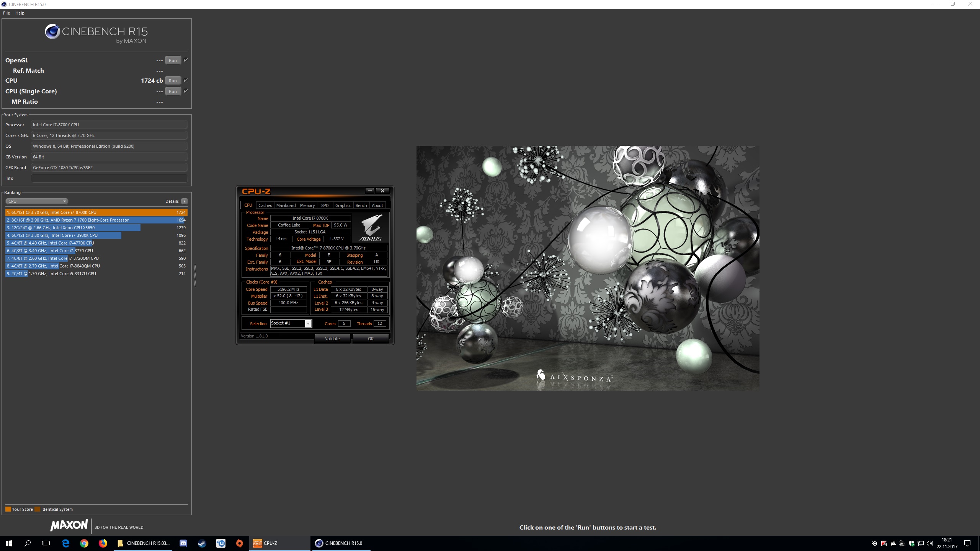Open taskbar Search
This screenshot has height=551, width=980.
[x=28, y=543]
